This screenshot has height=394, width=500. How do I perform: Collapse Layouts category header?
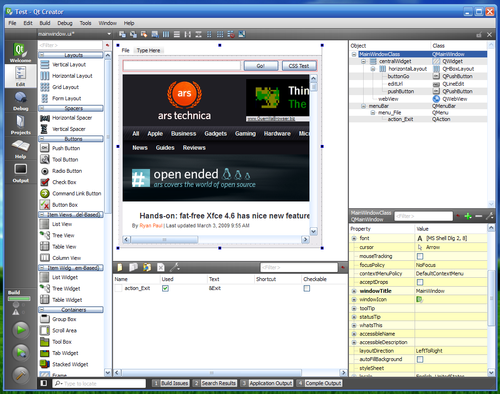[71, 55]
